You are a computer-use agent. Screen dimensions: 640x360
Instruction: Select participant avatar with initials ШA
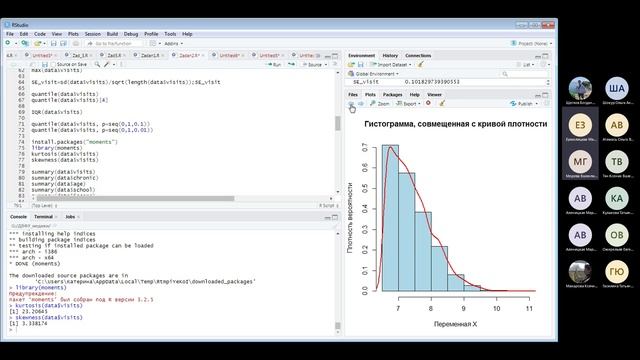617,88
